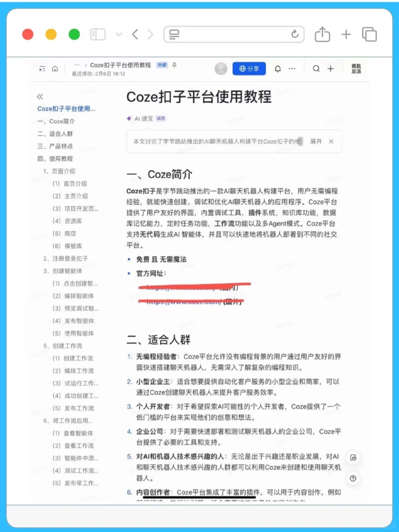The image size is (399, 532).
Task: Select 5、创建工作流 outline item
Action: pos(62,346)
